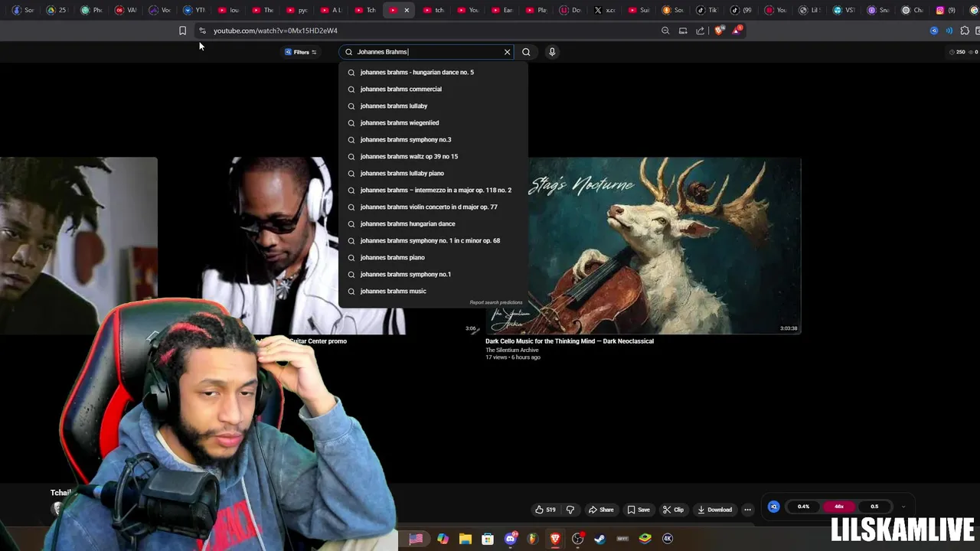Click Report search predictions link
The height and width of the screenshot is (551, 980).
(496, 302)
